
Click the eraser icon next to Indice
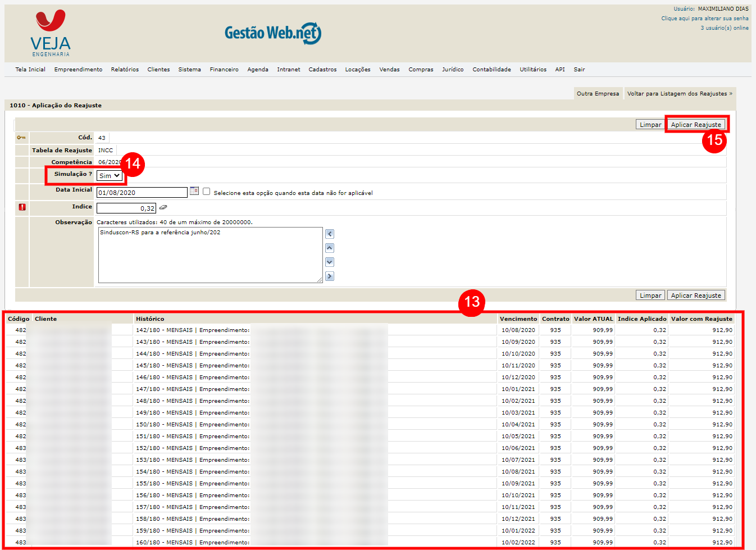pos(163,207)
